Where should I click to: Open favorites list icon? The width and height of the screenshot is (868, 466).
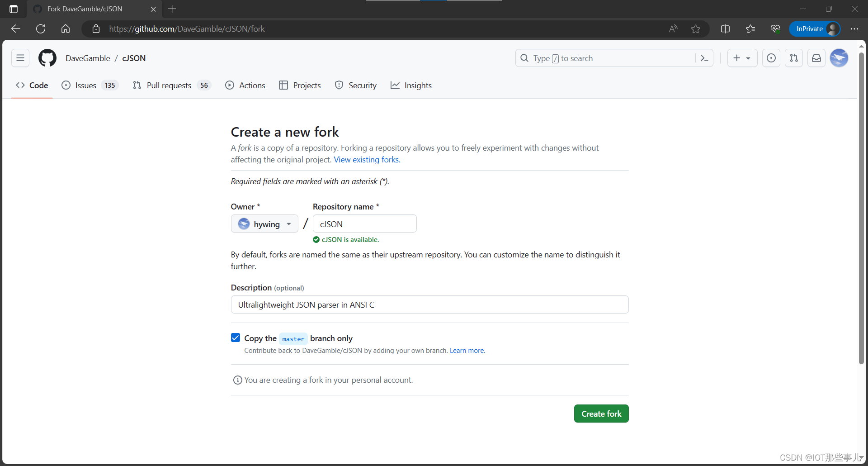pos(750,29)
